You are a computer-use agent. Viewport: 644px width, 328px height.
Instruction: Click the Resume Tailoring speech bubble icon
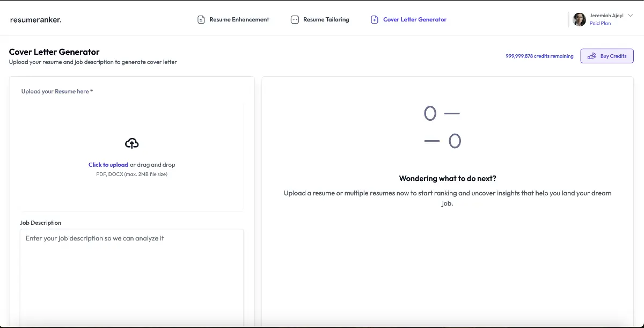295,19
